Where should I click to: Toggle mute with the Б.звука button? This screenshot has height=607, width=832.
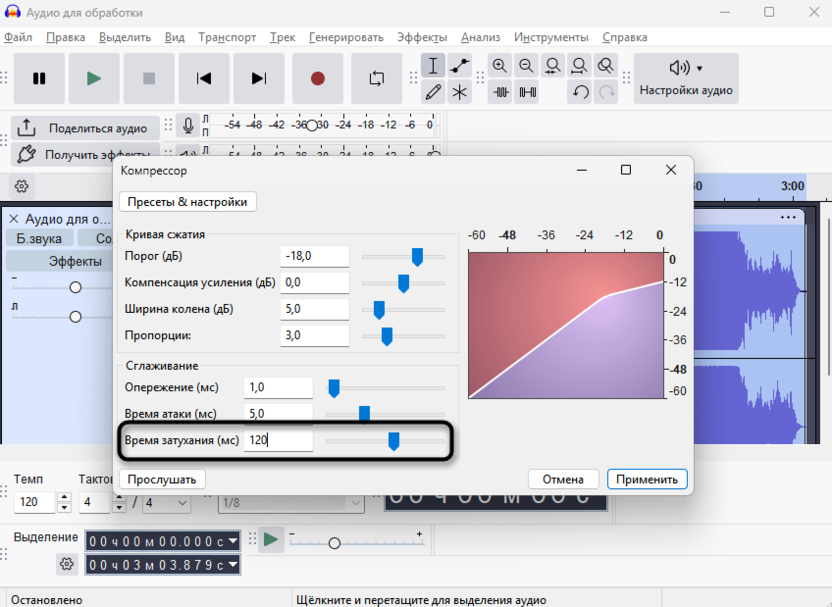tap(40, 238)
